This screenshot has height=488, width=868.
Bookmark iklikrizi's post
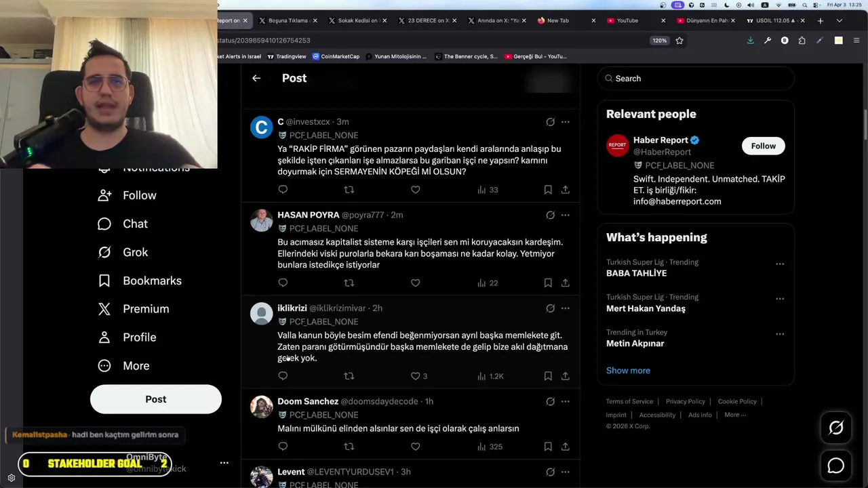[548, 376]
